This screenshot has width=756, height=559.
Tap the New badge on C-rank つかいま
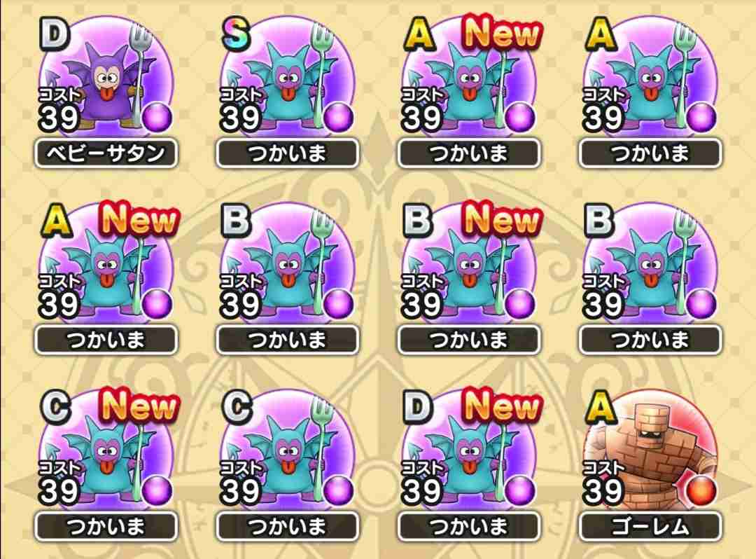(139, 405)
